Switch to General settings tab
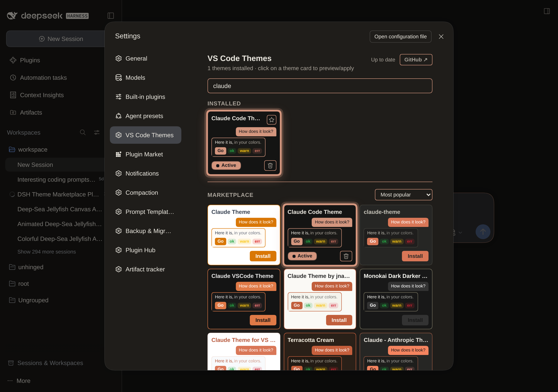The height and width of the screenshot is (392, 558). [145, 59]
